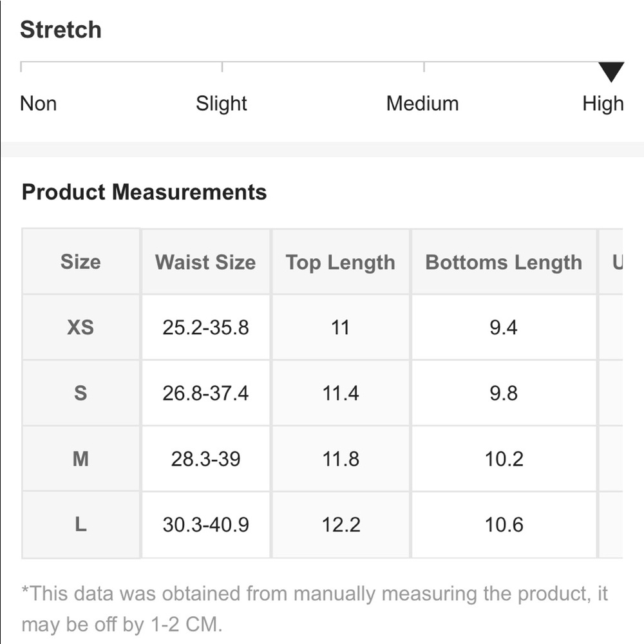The height and width of the screenshot is (644, 644).
Task: Select the Top Length column header
Action: point(341,261)
